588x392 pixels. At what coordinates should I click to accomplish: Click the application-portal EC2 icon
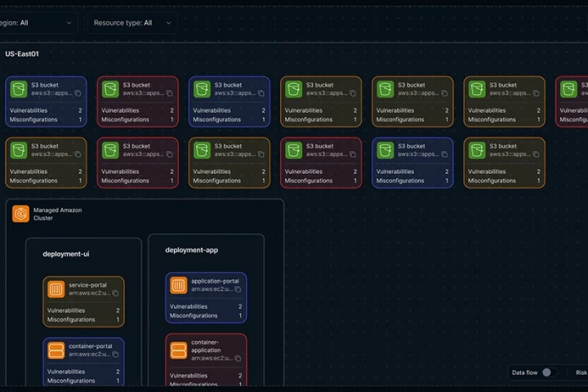pos(178,285)
